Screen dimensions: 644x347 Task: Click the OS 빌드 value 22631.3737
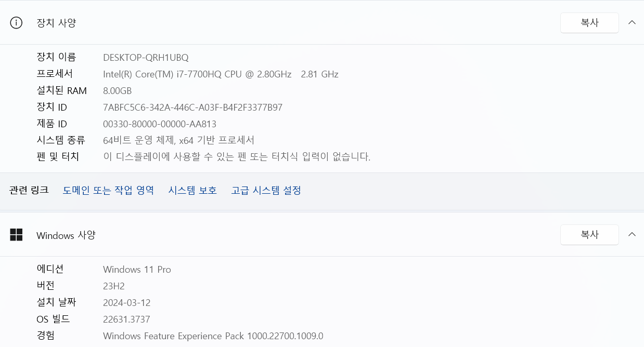pos(126,319)
